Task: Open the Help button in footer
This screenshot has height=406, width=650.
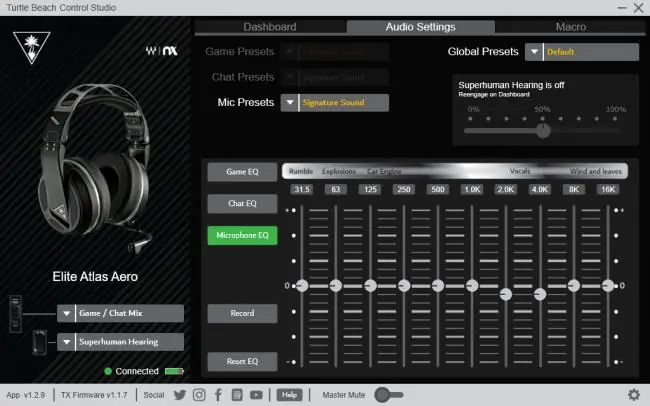Action: tap(289, 395)
